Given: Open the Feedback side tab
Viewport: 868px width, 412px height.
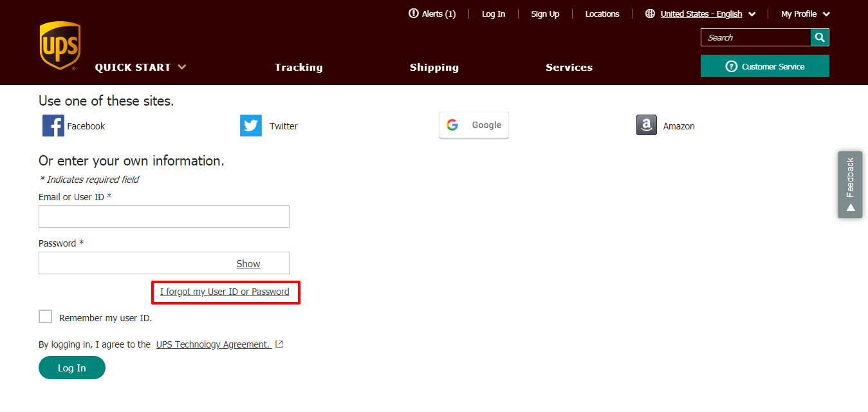Looking at the screenshot, I should 850,185.
